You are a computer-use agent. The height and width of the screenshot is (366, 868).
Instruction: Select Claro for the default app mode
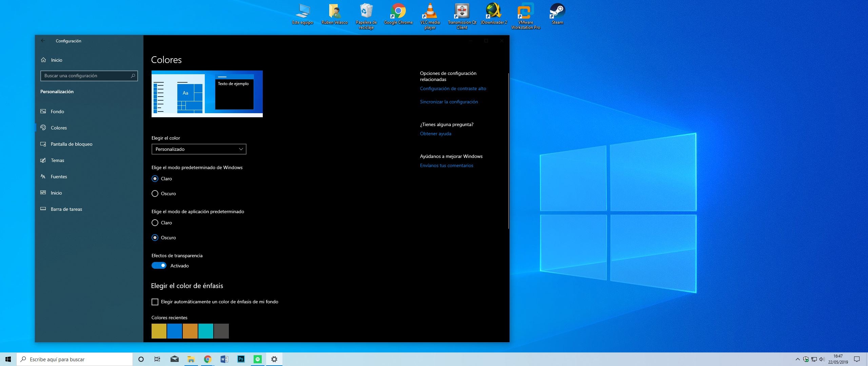coord(155,223)
